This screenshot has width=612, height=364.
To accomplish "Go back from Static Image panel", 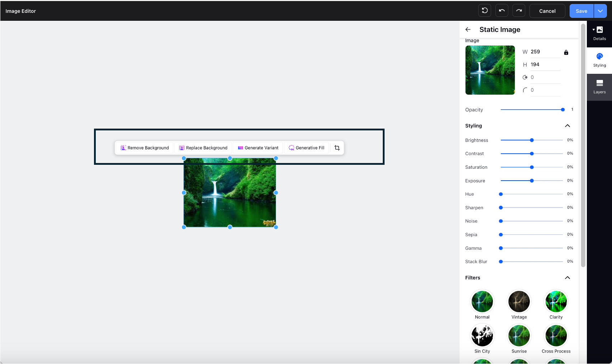I will pos(468,29).
